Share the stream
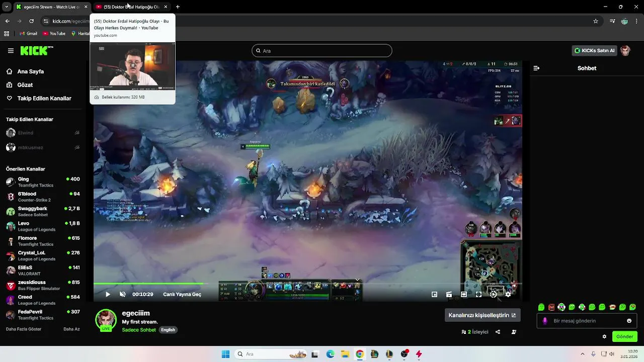644x362 pixels. click(498, 332)
